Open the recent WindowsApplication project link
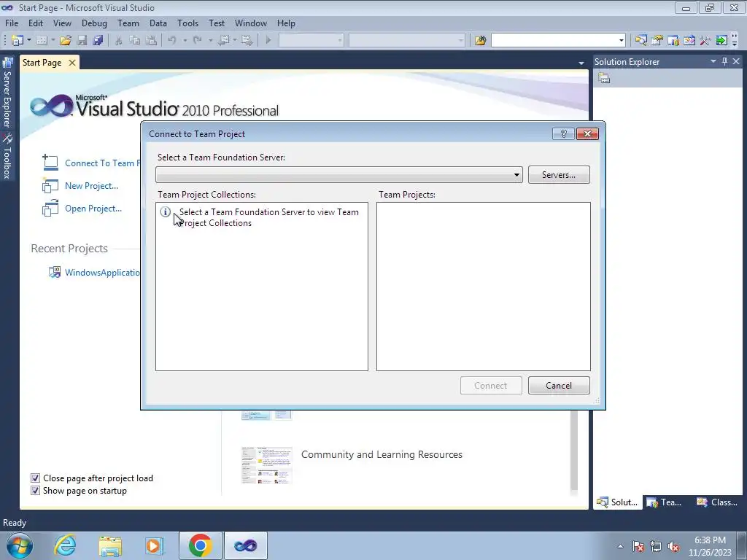747x560 pixels. click(102, 273)
